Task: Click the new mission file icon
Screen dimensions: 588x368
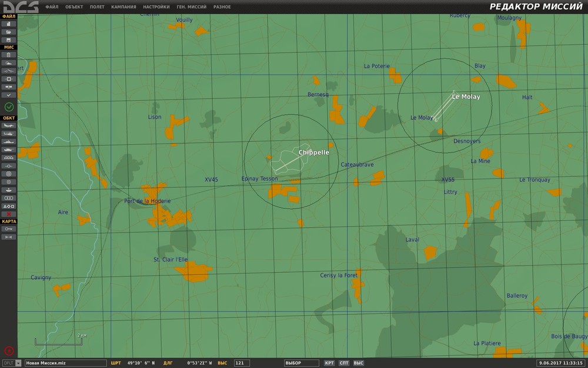Action: coord(9,24)
